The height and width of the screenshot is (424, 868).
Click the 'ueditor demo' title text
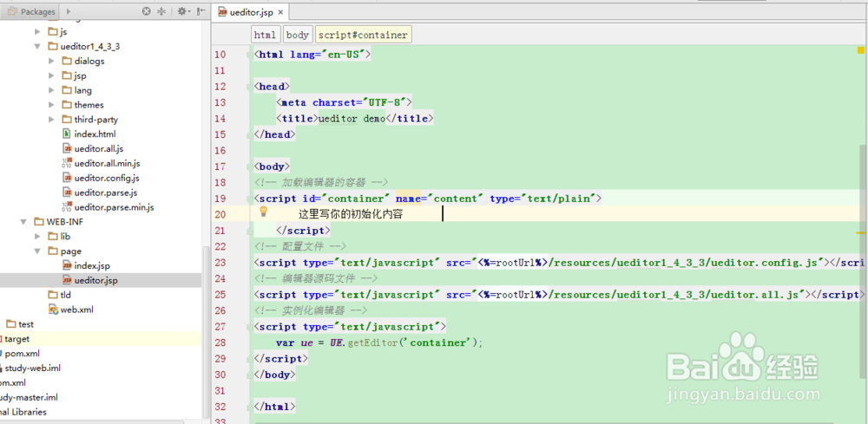point(352,118)
